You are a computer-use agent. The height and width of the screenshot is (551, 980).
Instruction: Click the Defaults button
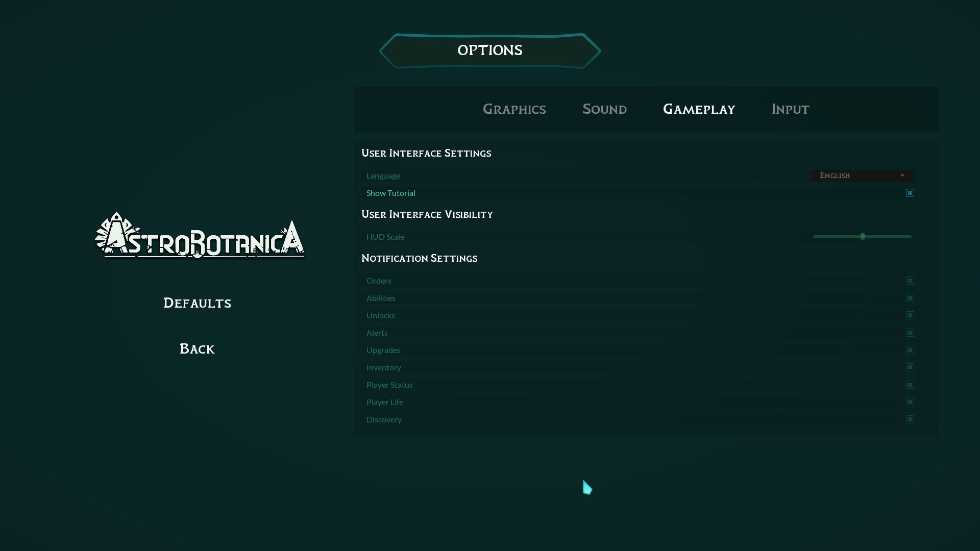coord(197,303)
